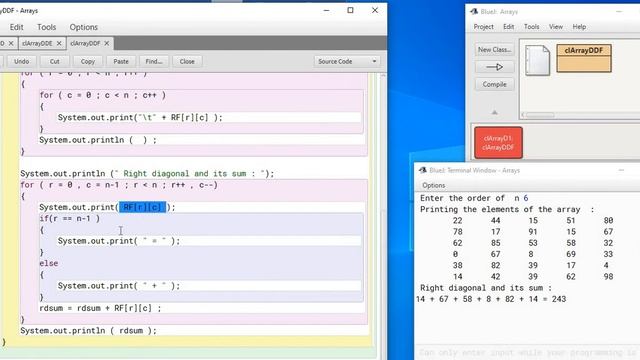
Task: Open the Help menu in BlueJ window
Action: tap(579, 27)
